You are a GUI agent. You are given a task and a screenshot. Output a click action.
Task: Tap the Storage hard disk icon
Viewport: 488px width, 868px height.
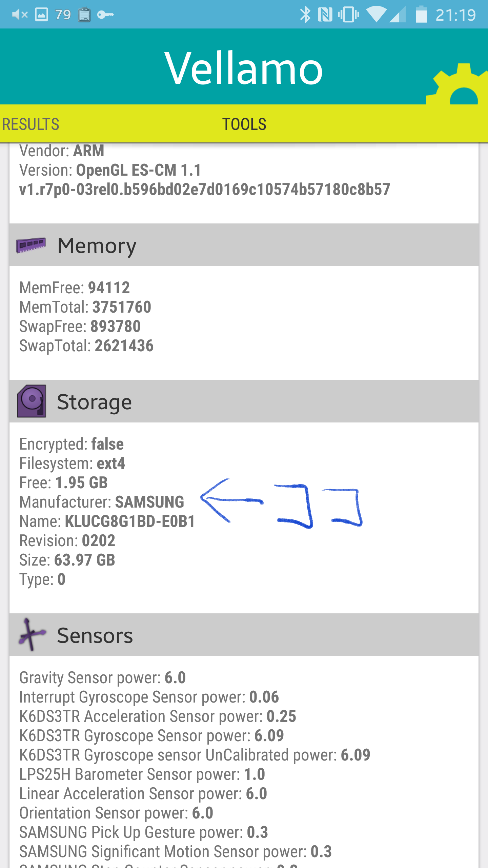[x=32, y=401]
